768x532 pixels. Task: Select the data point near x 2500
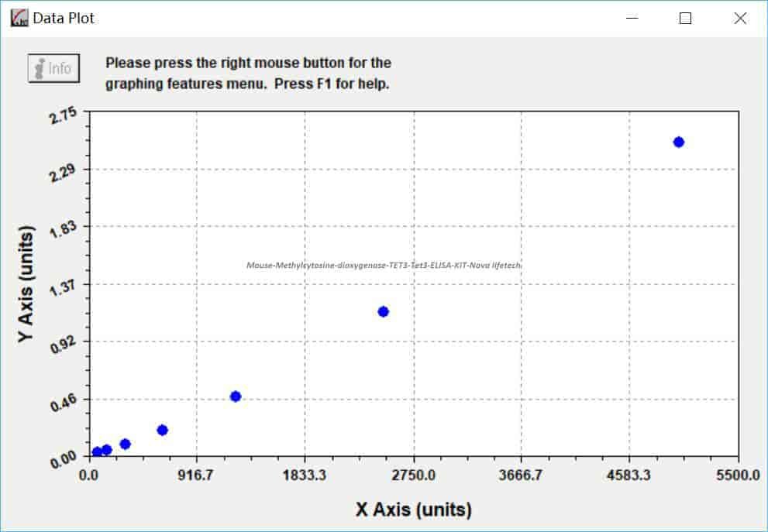[x=384, y=311]
